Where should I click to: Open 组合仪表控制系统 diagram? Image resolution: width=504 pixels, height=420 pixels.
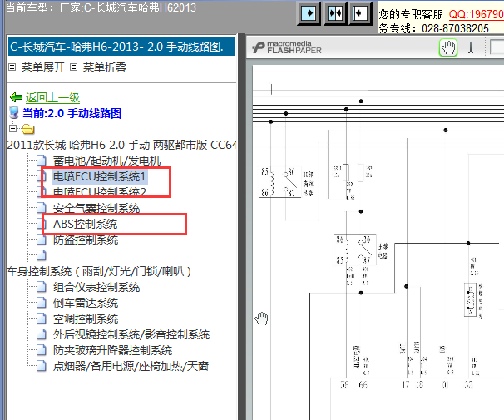(x=96, y=287)
